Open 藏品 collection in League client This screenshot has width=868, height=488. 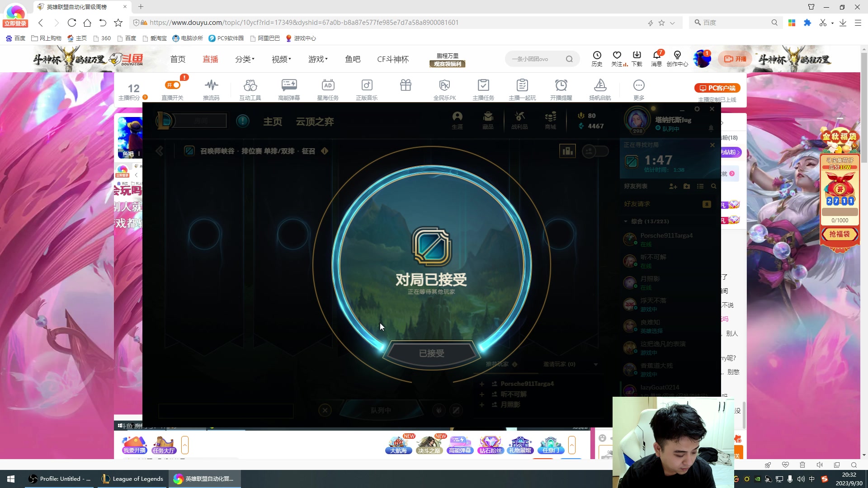tap(488, 121)
